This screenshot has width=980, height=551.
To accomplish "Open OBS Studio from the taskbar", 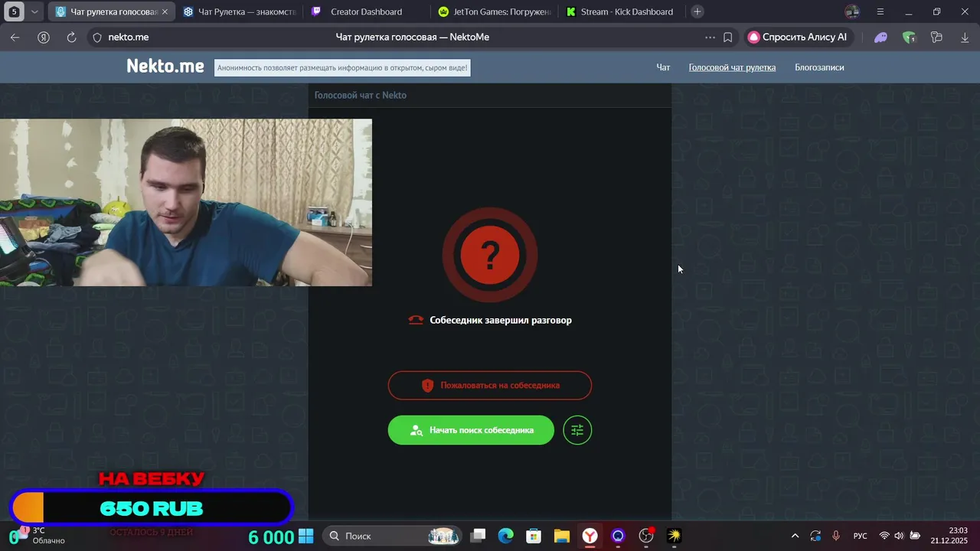I will point(646,536).
